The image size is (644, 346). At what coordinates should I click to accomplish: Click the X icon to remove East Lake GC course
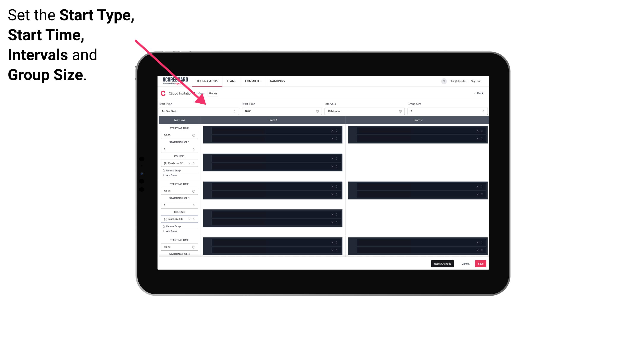pos(190,219)
